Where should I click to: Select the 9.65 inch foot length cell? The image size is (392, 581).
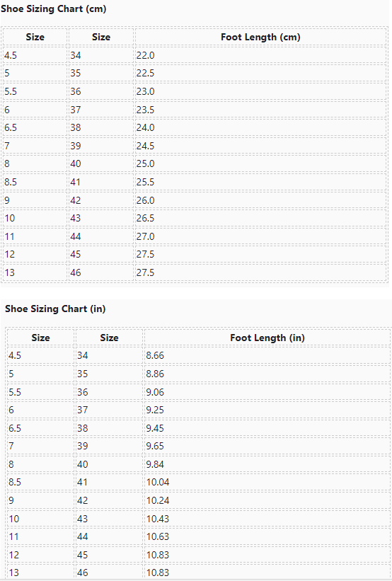coord(267,446)
